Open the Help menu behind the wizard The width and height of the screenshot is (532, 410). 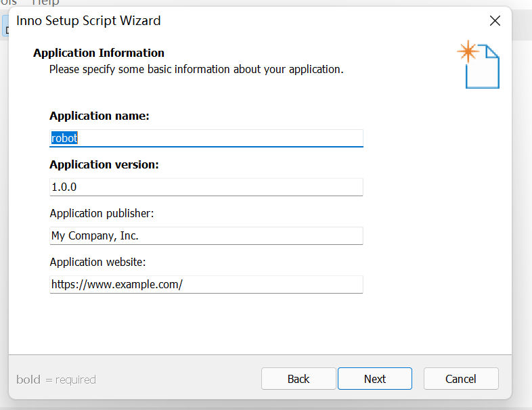[x=45, y=3]
